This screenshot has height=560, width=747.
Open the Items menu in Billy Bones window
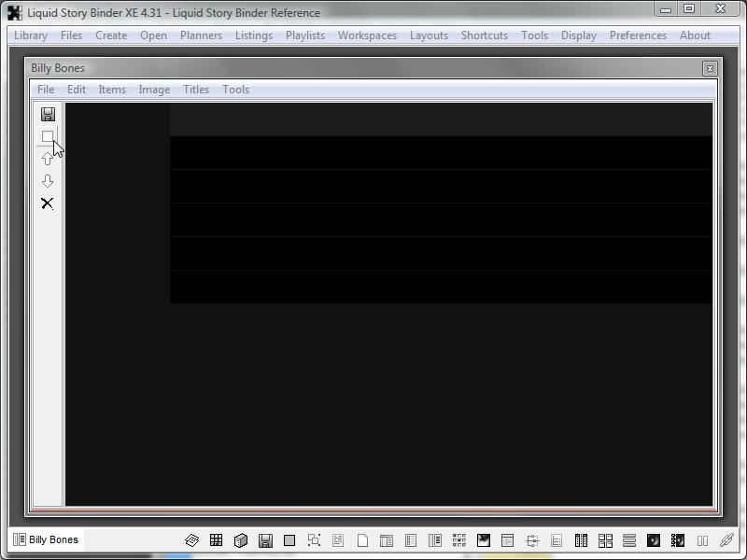coord(112,90)
